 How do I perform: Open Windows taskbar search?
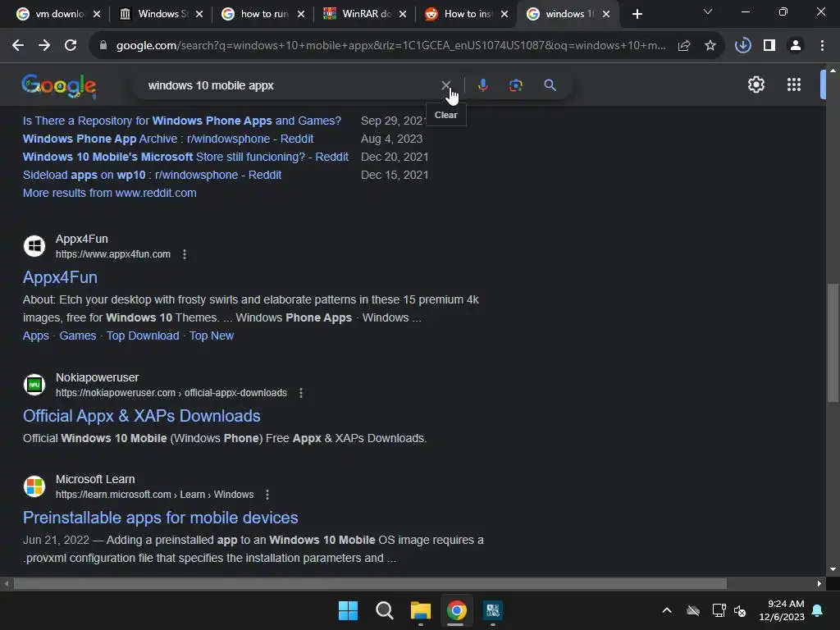click(385, 610)
